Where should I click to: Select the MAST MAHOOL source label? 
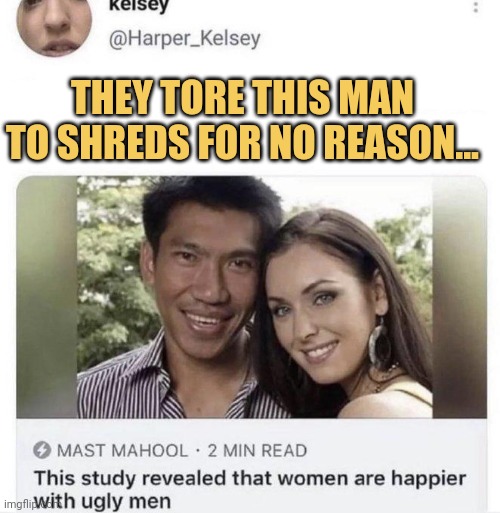coord(123,451)
